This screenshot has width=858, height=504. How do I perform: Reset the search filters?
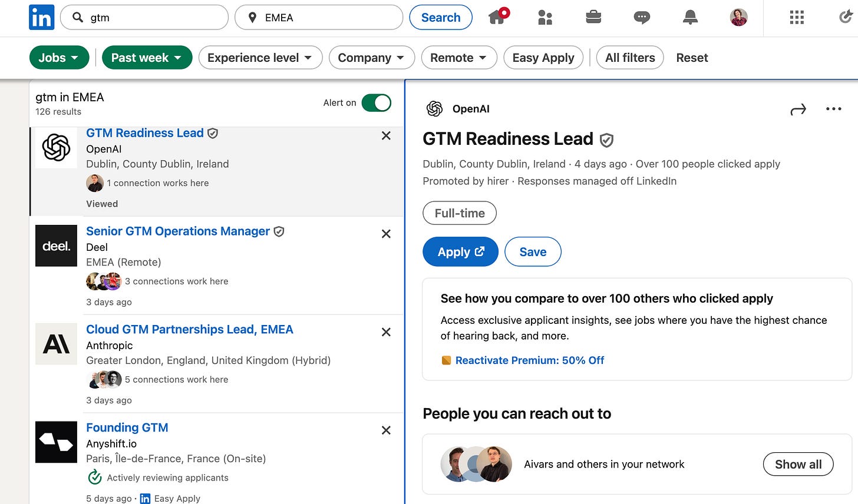pos(692,58)
